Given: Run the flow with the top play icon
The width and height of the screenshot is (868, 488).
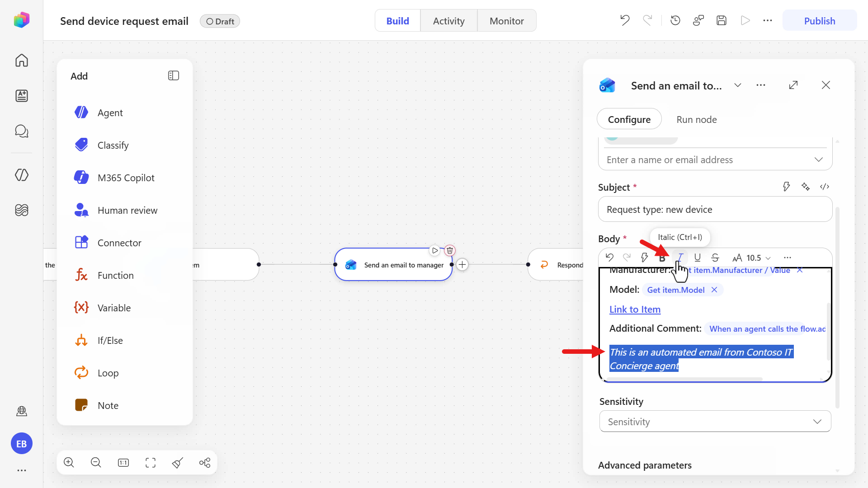Looking at the screenshot, I should point(745,20).
